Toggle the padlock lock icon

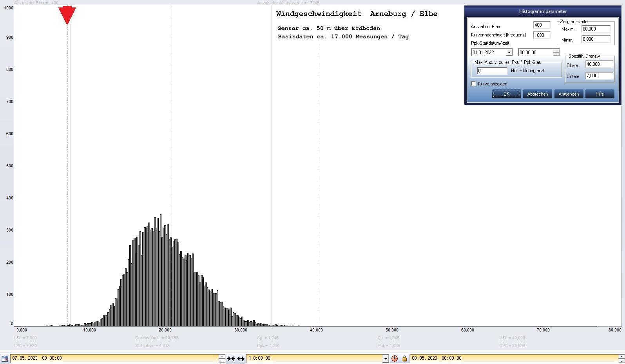(x=404, y=358)
